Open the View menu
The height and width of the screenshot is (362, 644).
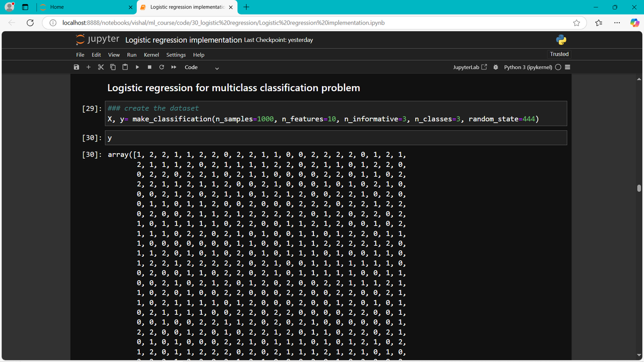pos(114,55)
